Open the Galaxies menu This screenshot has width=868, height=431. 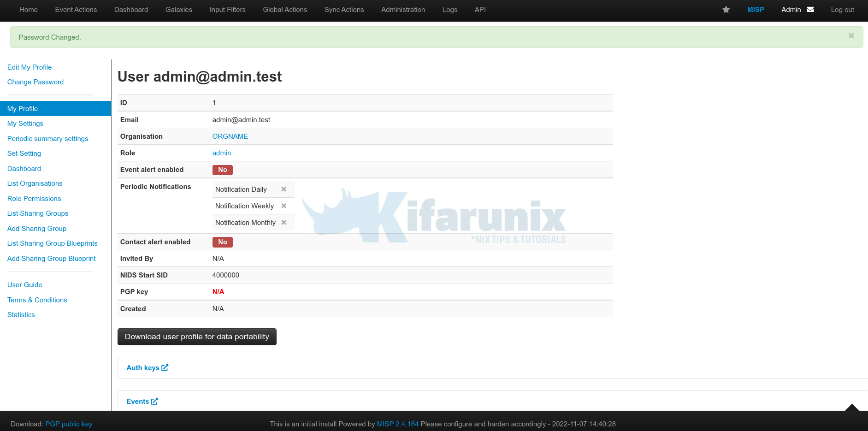coord(179,10)
